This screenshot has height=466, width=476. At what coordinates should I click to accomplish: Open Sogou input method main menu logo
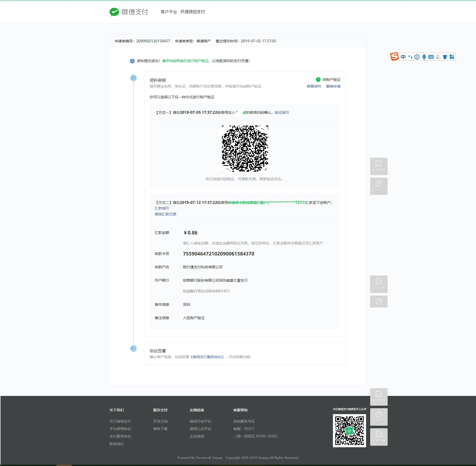(394, 56)
